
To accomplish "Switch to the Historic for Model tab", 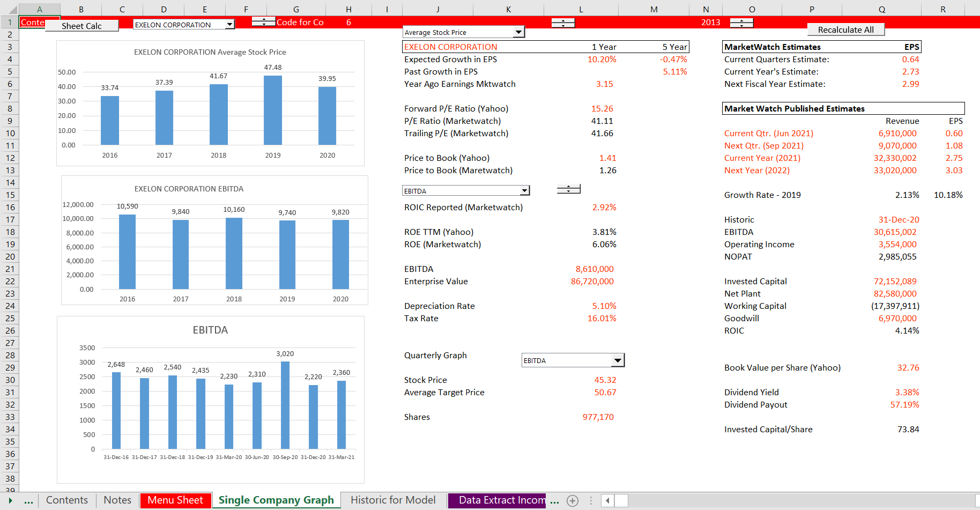I will 393,500.
